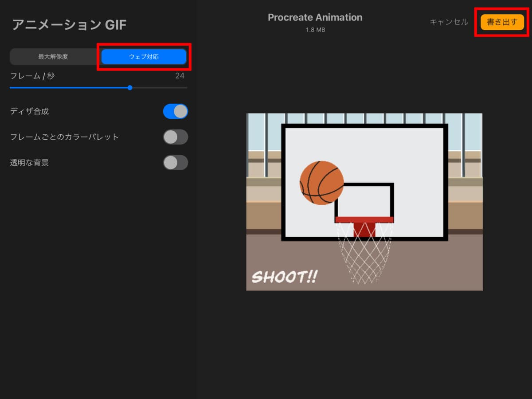Enable フレームごとのカラーパレット switch
Image resolution: width=532 pixels, height=399 pixels.
click(x=176, y=137)
